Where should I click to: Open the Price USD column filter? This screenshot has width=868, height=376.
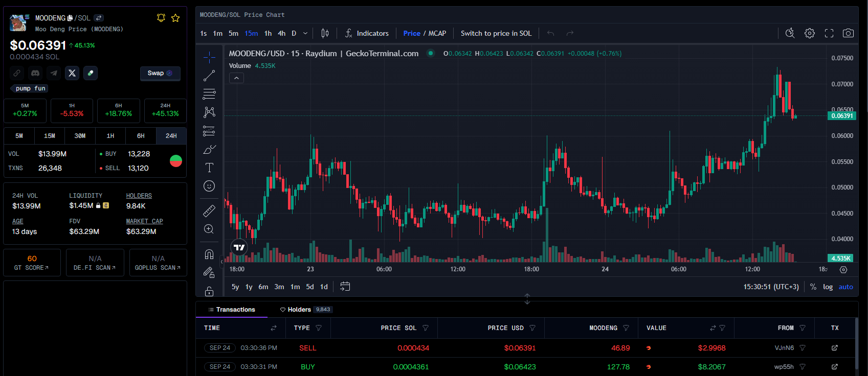pos(532,328)
